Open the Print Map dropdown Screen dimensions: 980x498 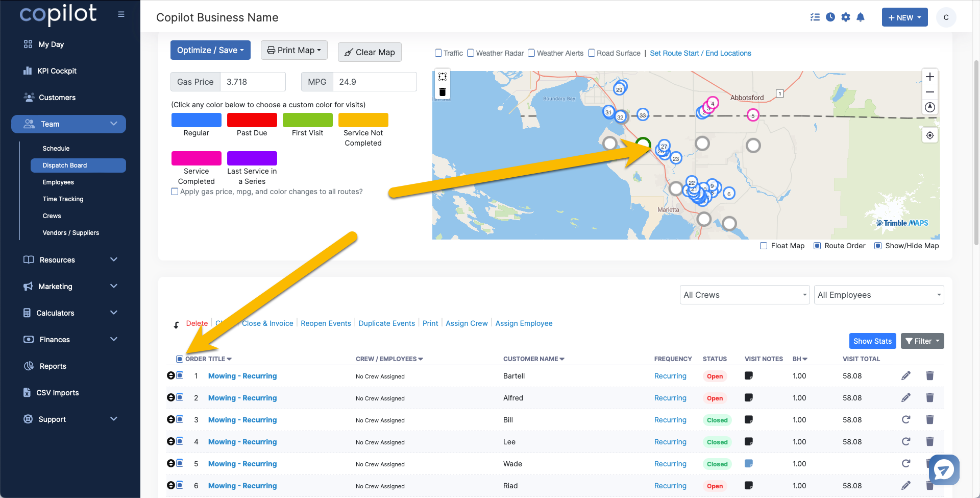294,50
